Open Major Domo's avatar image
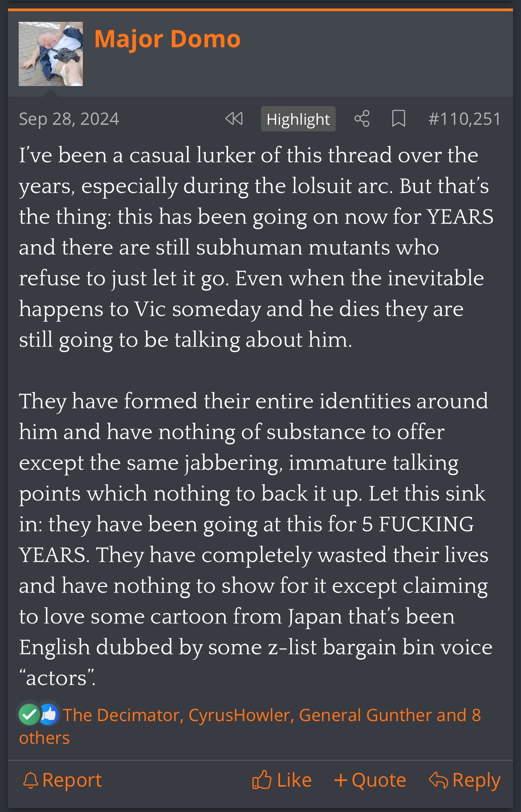The width and height of the screenshot is (521, 812). point(51,54)
